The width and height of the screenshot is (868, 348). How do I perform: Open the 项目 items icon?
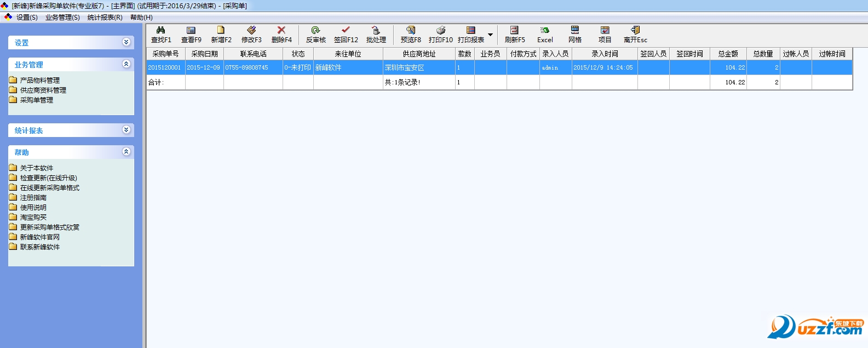(x=605, y=35)
